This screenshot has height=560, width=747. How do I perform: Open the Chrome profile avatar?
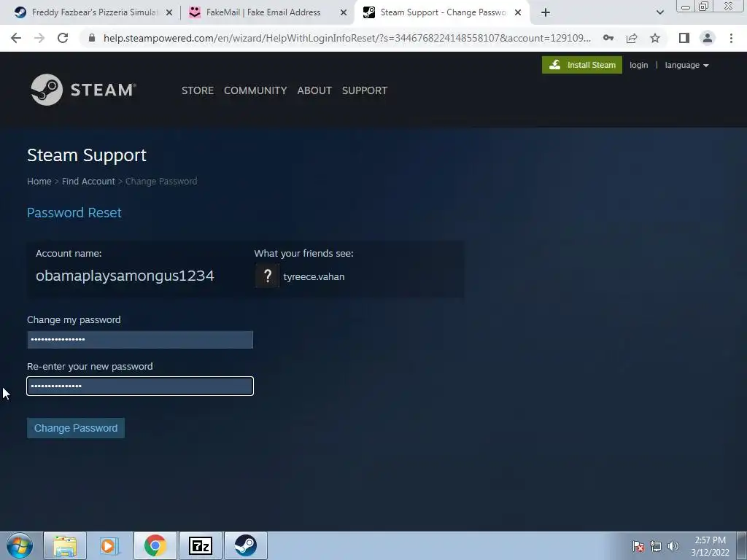[x=708, y=38]
